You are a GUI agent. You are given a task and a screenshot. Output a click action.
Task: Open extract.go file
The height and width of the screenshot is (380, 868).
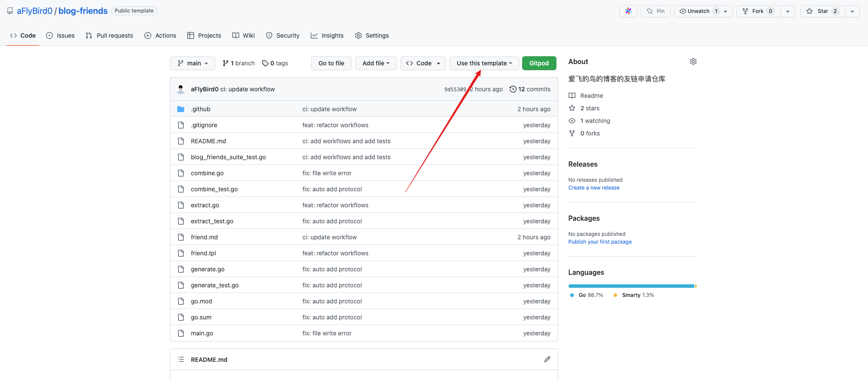coord(205,205)
